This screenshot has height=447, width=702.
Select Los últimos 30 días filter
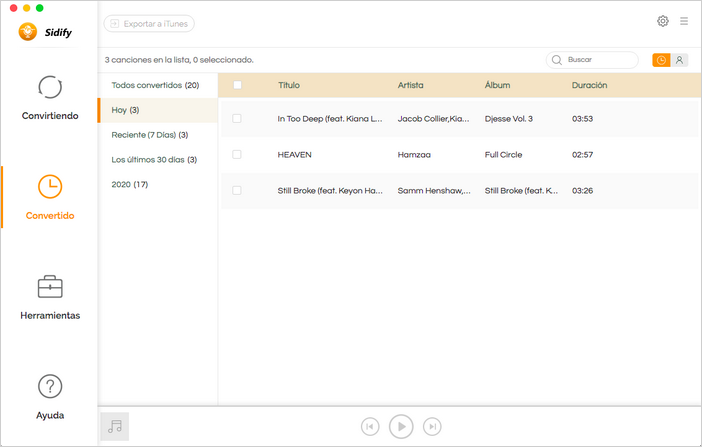[158, 159]
